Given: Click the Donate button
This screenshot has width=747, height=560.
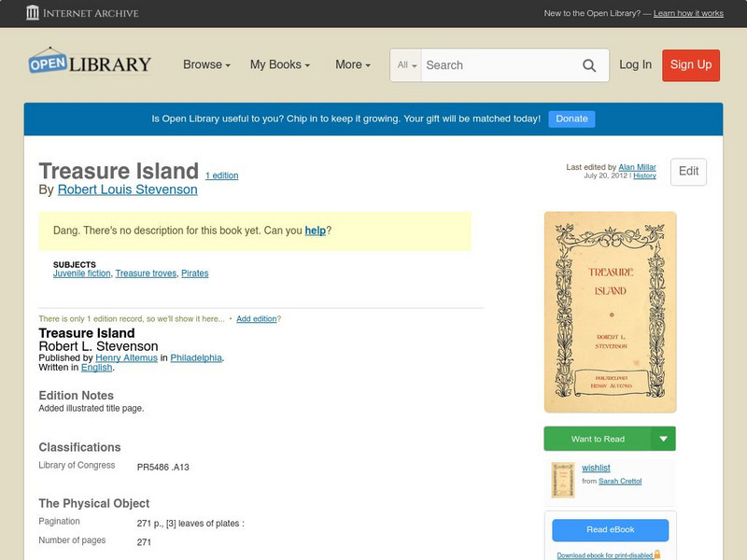Looking at the screenshot, I should click(x=571, y=119).
